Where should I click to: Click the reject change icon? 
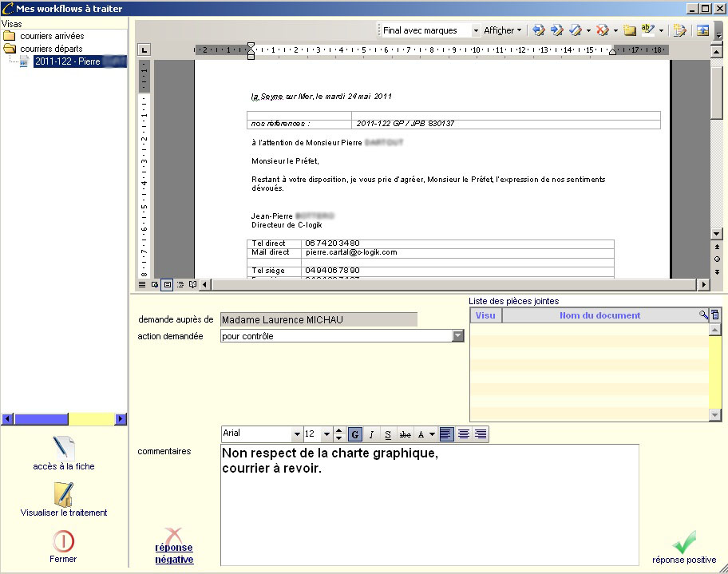point(602,30)
